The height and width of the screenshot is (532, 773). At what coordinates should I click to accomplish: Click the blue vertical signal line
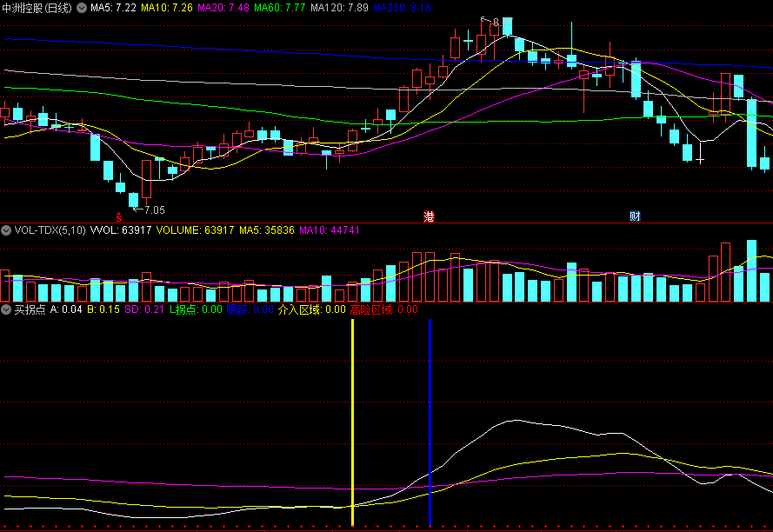[x=430, y=422]
